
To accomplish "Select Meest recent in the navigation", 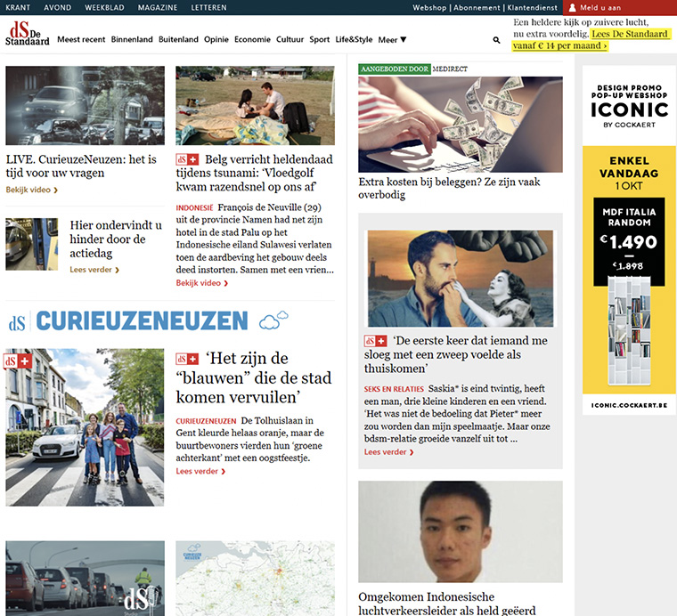I will (81, 39).
